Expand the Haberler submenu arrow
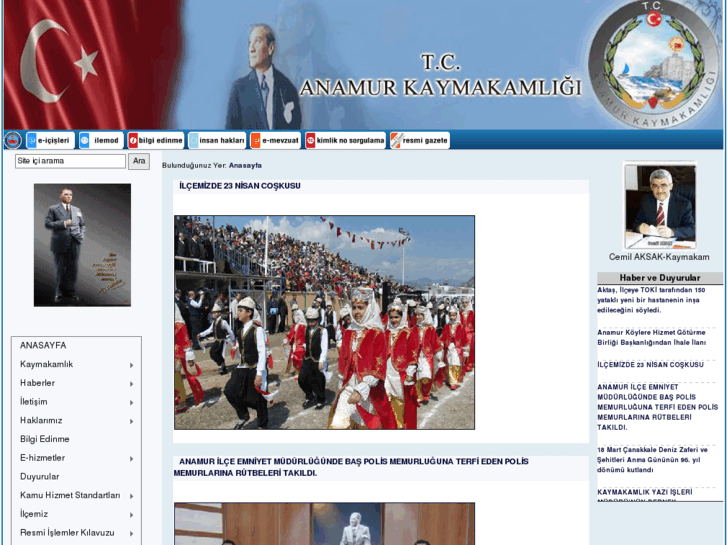The width and height of the screenshot is (727, 545). click(x=132, y=384)
